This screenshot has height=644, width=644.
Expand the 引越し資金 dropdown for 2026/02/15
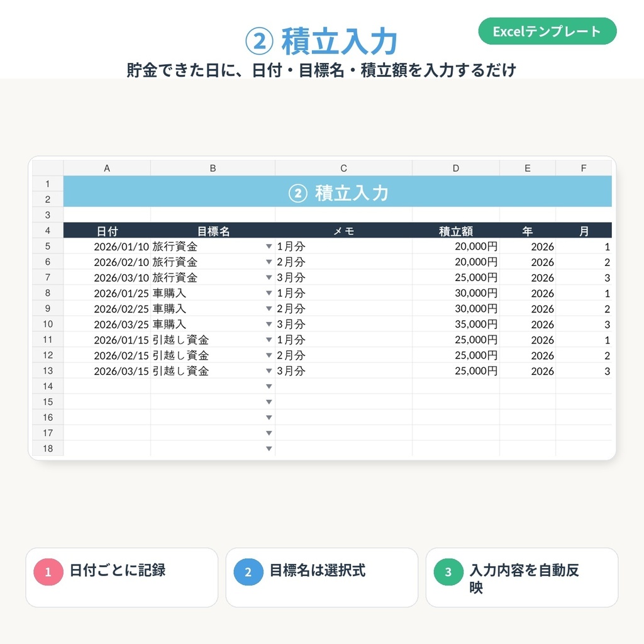pyautogui.click(x=269, y=355)
